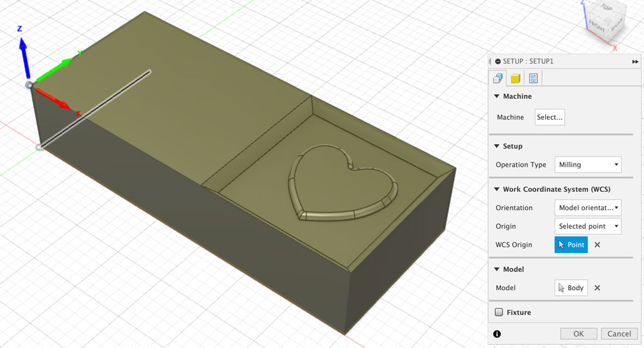Collapse the Model section
Viewport: 644px width, 348px height.
497,269
